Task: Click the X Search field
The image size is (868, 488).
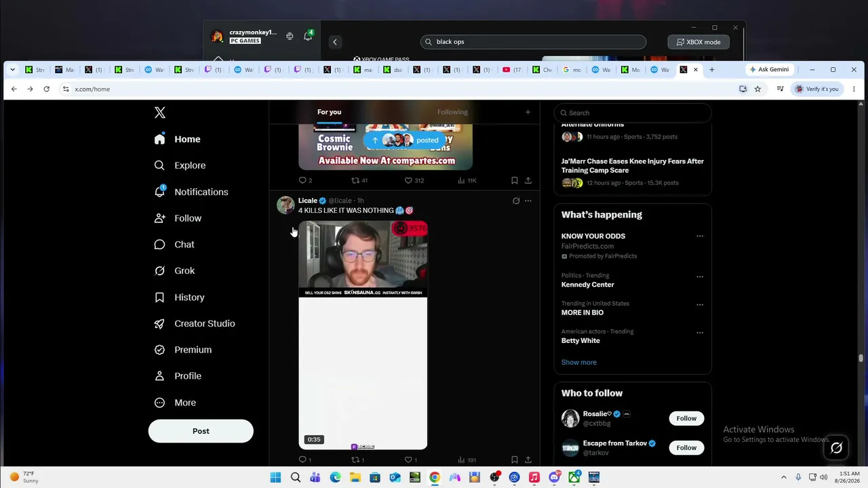Action: [x=632, y=113]
